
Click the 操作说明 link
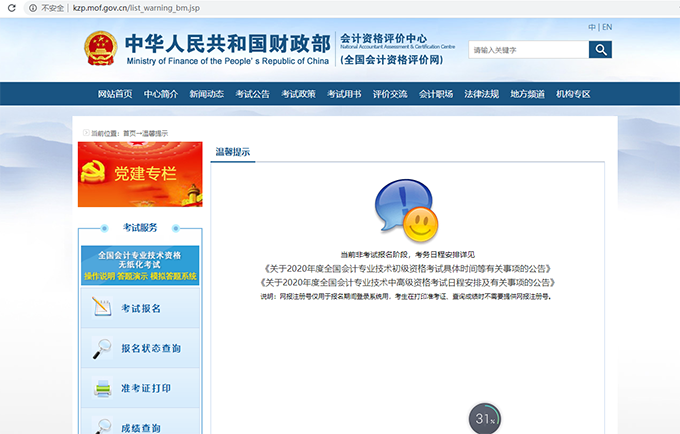98,276
